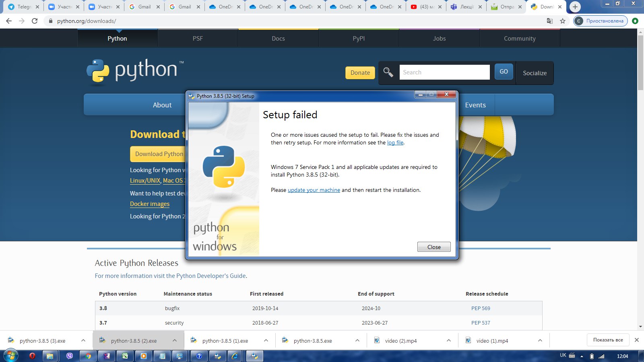The height and width of the screenshot is (362, 644).
Task: Click the scrollbar down arrow of the page
Action: click(x=640, y=327)
